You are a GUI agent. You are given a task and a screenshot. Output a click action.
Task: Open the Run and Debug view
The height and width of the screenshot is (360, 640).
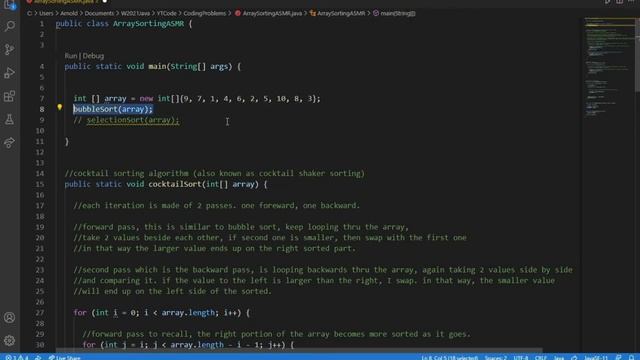click(x=9, y=73)
